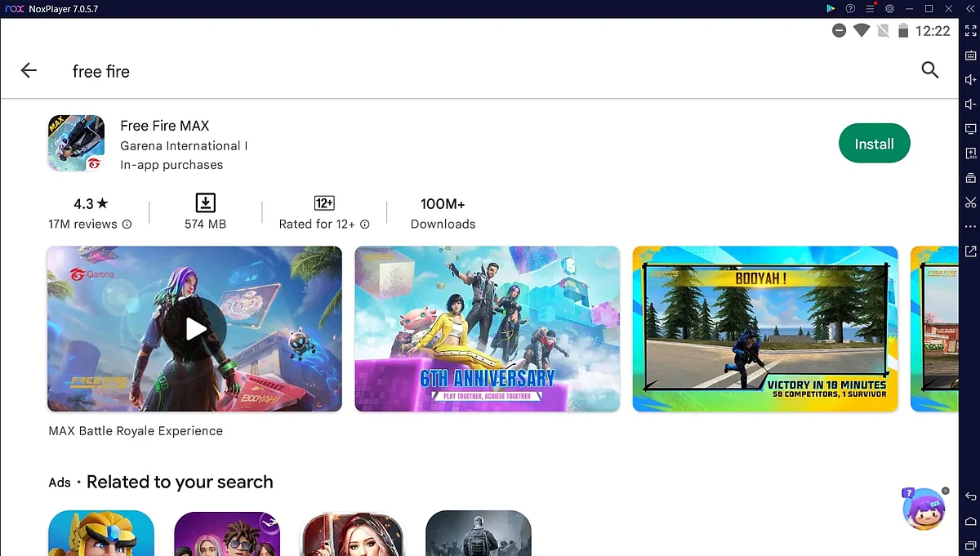Screen dimensions: 980x556
Task: Open the Booyah victory screenshot
Action: (x=765, y=328)
